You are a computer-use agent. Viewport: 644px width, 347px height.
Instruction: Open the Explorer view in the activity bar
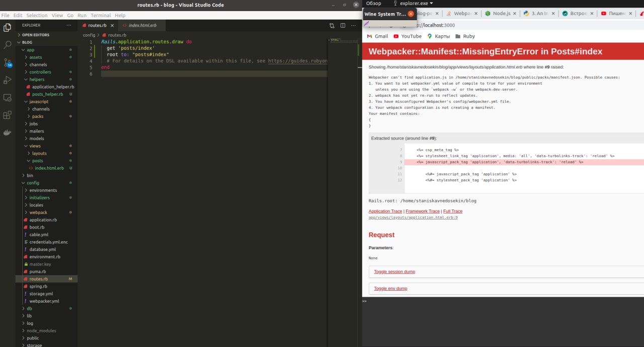8,27
